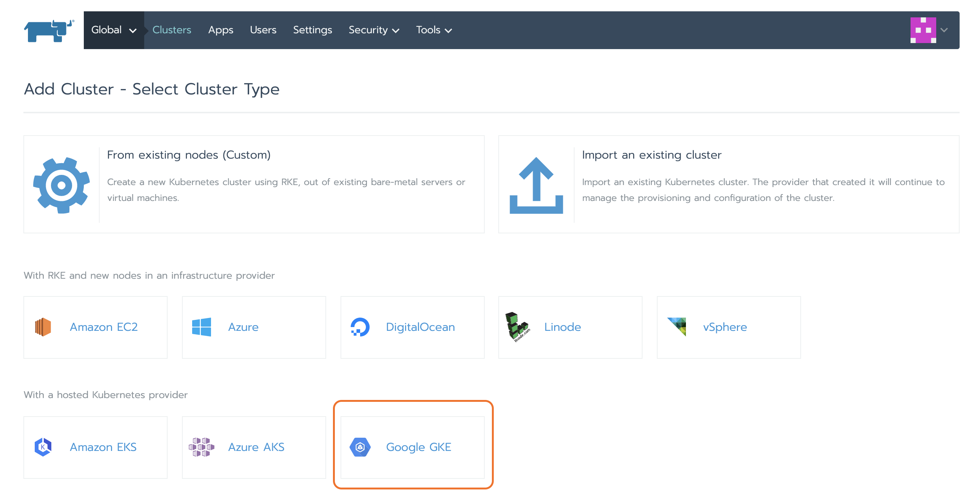980x497 pixels.
Task: Open the Tools dropdown menu
Action: tap(434, 30)
